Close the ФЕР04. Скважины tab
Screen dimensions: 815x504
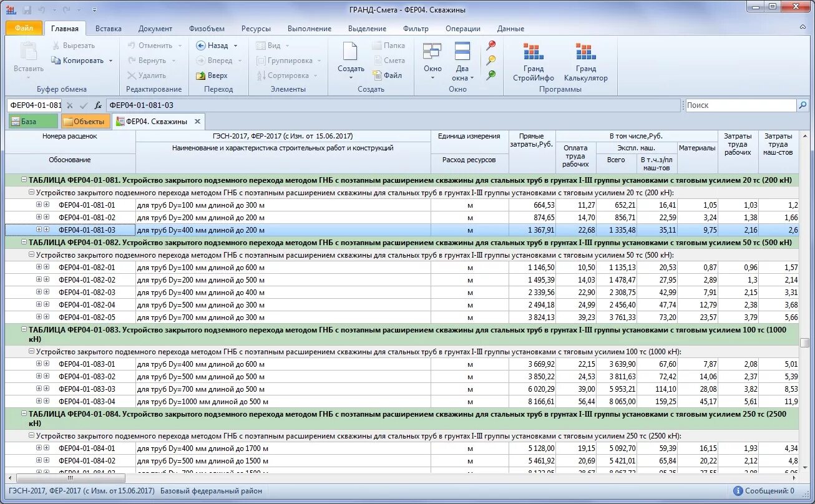[197, 122]
